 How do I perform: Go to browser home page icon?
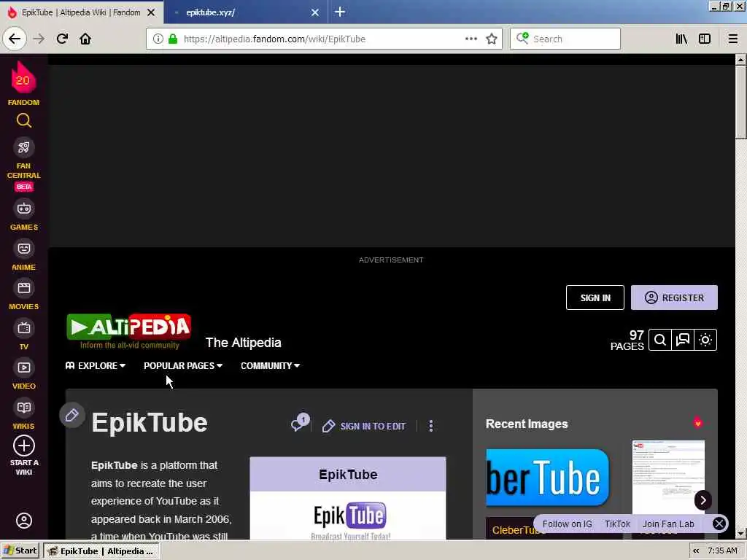85,39
